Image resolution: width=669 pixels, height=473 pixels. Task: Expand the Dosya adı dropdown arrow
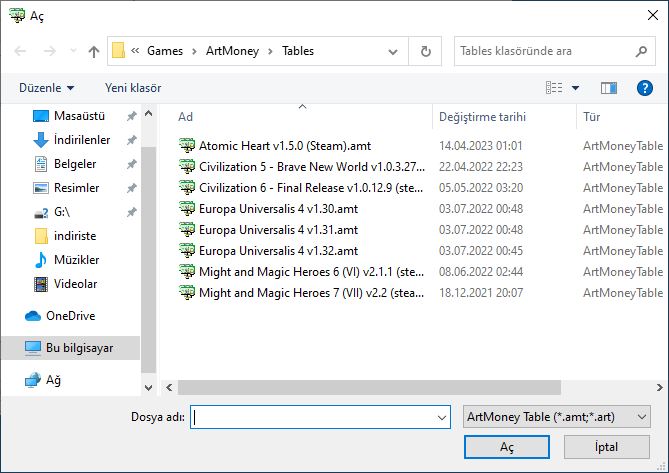tap(442, 417)
